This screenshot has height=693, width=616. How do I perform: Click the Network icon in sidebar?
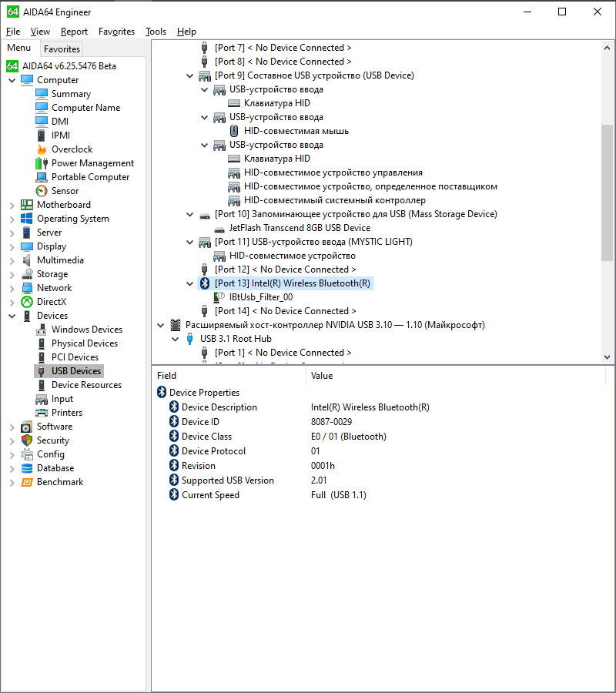[27, 288]
